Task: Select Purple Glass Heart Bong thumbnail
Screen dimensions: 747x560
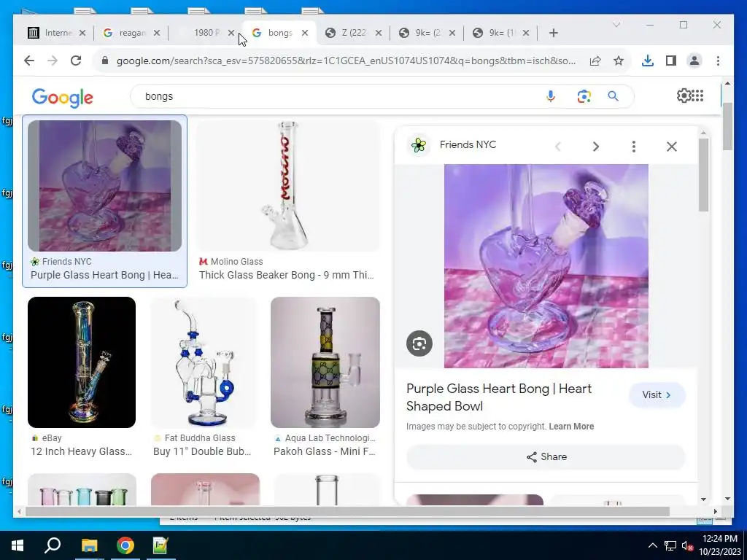Action: (x=104, y=186)
